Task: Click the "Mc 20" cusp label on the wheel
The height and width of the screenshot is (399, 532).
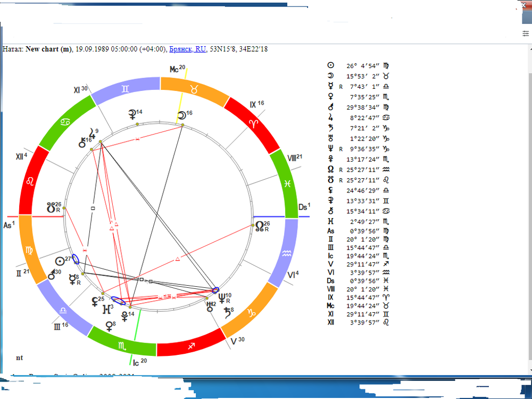Action: tap(178, 69)
